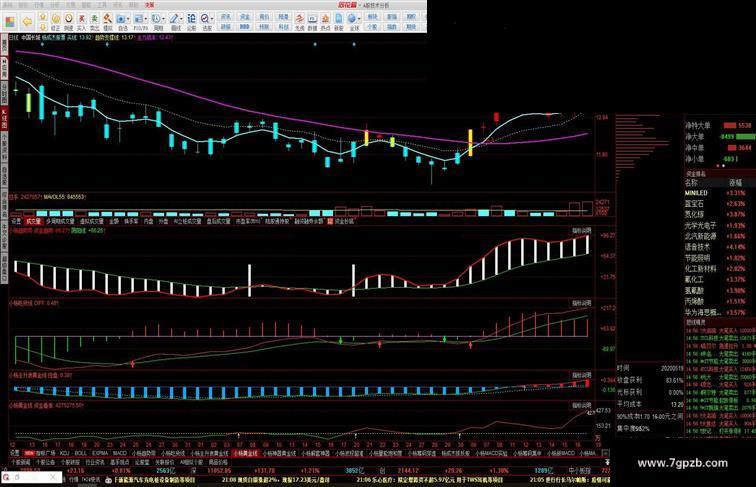
Task: Open the dropdown arrow beside 自选
Action: pos(129,19)
